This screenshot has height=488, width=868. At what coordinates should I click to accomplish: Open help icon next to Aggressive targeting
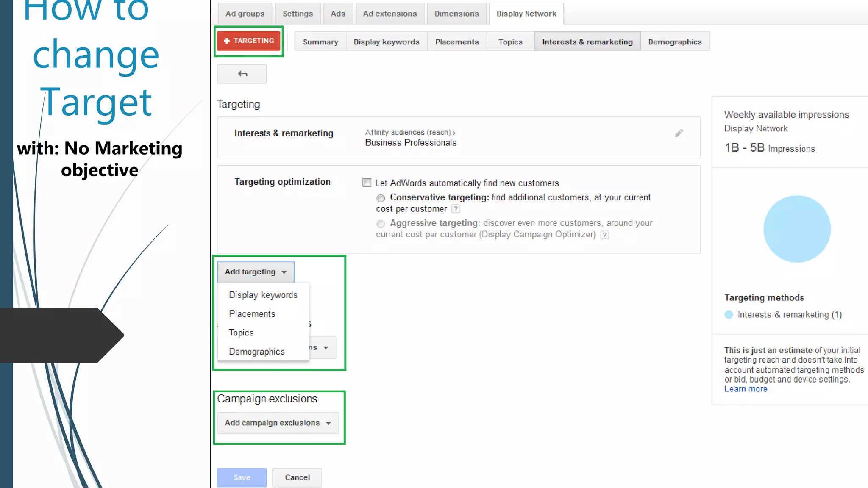[605, 235]
